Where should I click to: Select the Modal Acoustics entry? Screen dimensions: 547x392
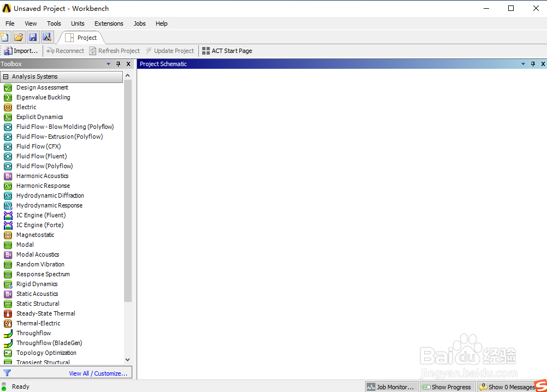coord(38,255)
